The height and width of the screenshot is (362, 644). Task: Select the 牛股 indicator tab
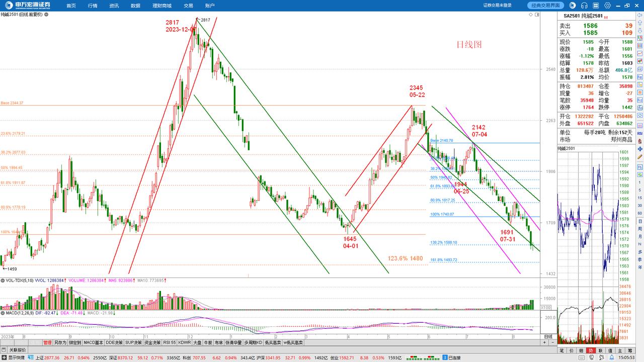click(x=208, y=342)
